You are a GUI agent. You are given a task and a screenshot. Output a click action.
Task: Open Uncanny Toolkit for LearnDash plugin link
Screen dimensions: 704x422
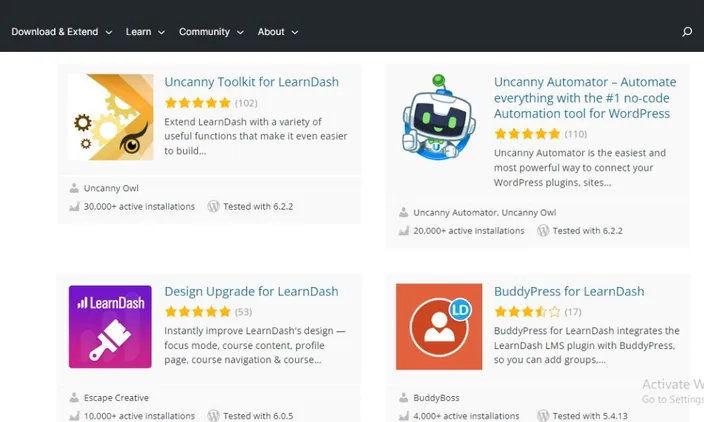point(251,82)
